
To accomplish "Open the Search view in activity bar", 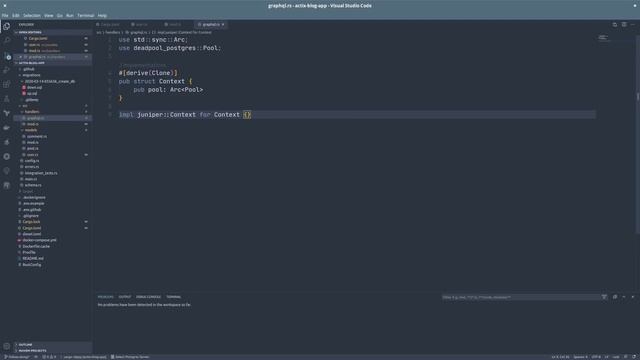I will (7, 40).
